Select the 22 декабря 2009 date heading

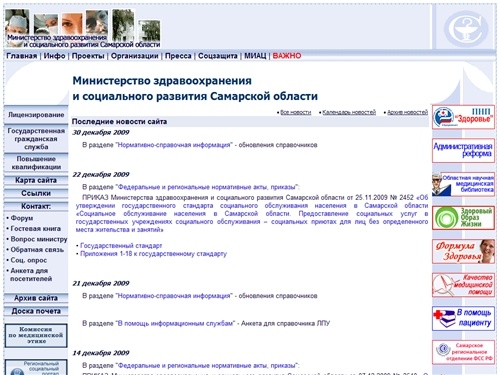[101, 175]
